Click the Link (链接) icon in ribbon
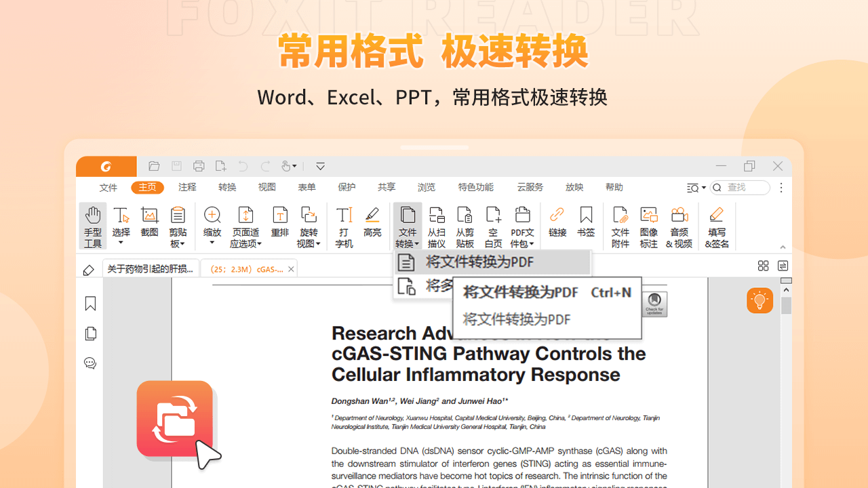This screenshot has height=488, width=868. pos(557,223)
